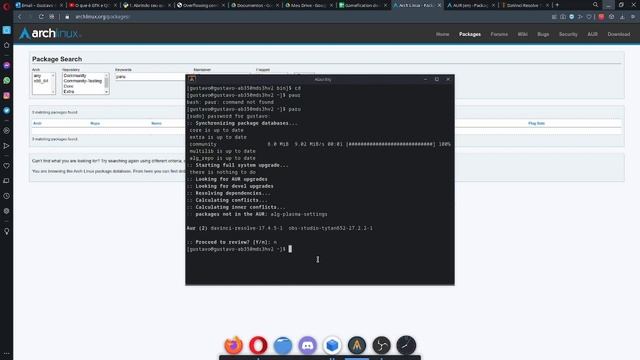Open WhatsApp in the Opera sidebar
640x360 pixels.
[7, 80]
